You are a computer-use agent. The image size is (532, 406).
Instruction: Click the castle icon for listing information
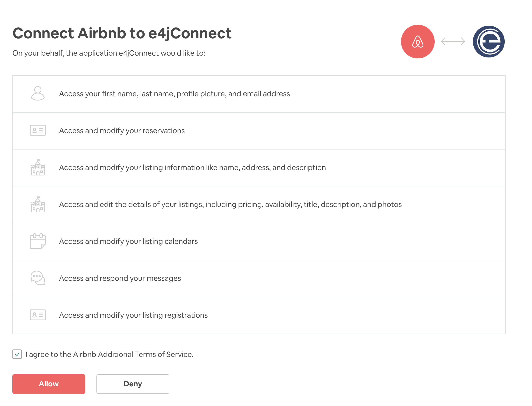(38, 167)
